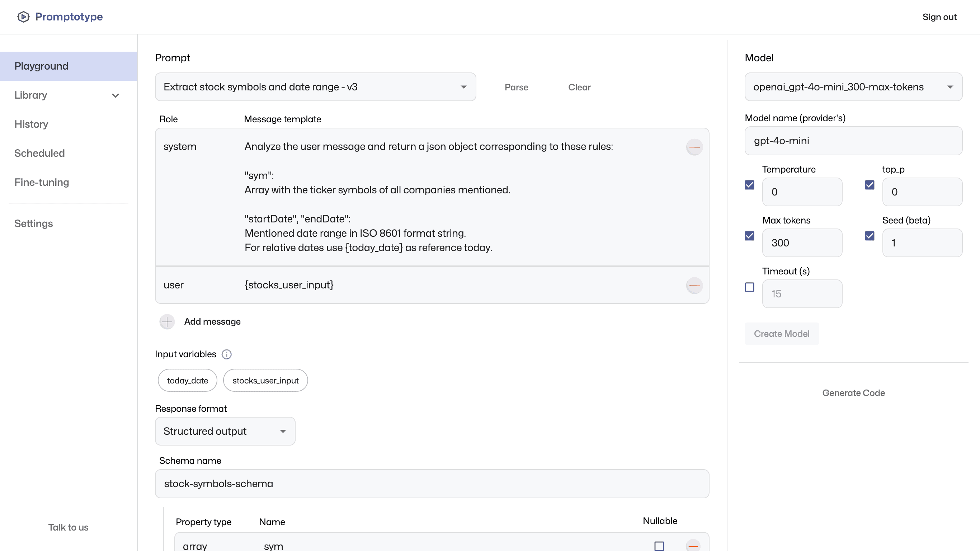Select the stocks_user_input variable chip

(x=265, y=381)
